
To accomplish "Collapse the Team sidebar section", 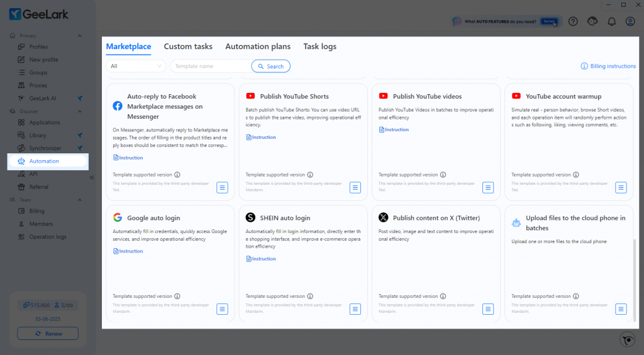I will (x=80, y=200).
